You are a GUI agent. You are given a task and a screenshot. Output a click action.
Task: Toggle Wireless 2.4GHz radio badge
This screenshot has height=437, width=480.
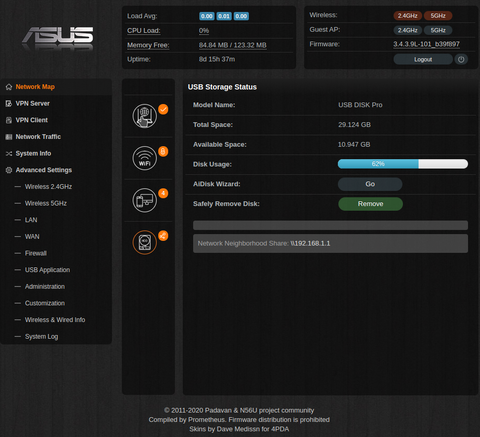coord(408,16)
